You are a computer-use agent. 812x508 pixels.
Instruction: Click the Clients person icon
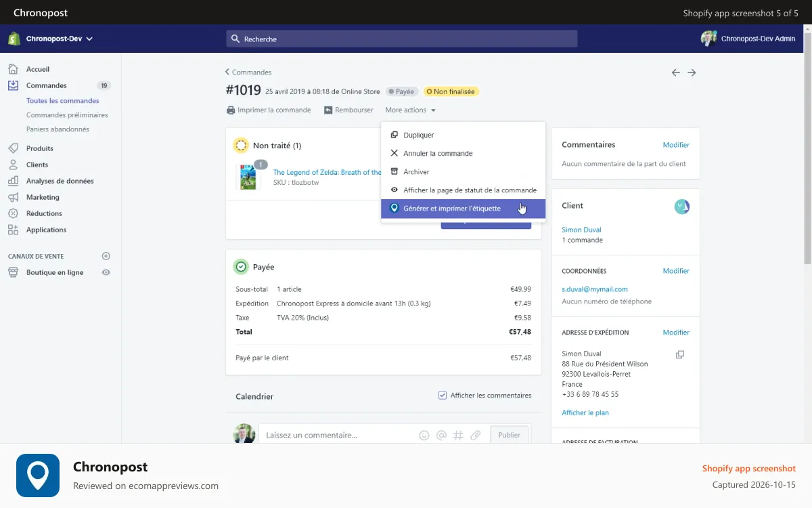tap(13, 165)
